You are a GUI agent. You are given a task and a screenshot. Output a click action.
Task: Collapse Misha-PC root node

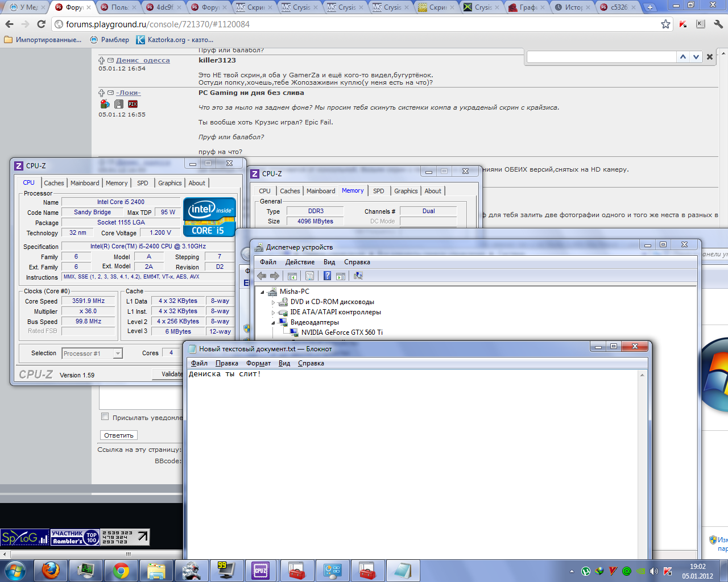pos(263,292)
